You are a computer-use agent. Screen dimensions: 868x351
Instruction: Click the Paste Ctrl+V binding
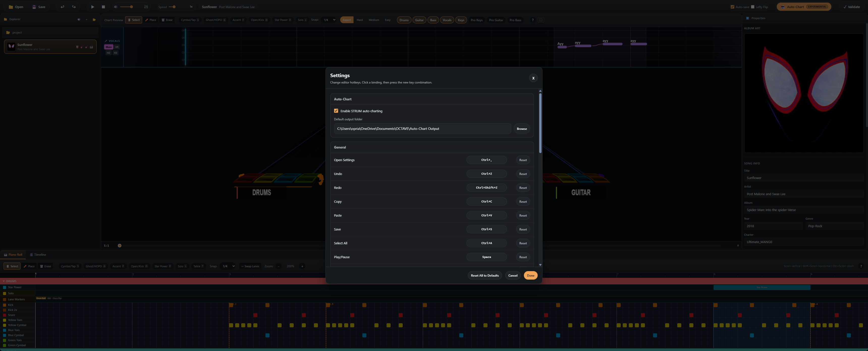coord(486,215)
